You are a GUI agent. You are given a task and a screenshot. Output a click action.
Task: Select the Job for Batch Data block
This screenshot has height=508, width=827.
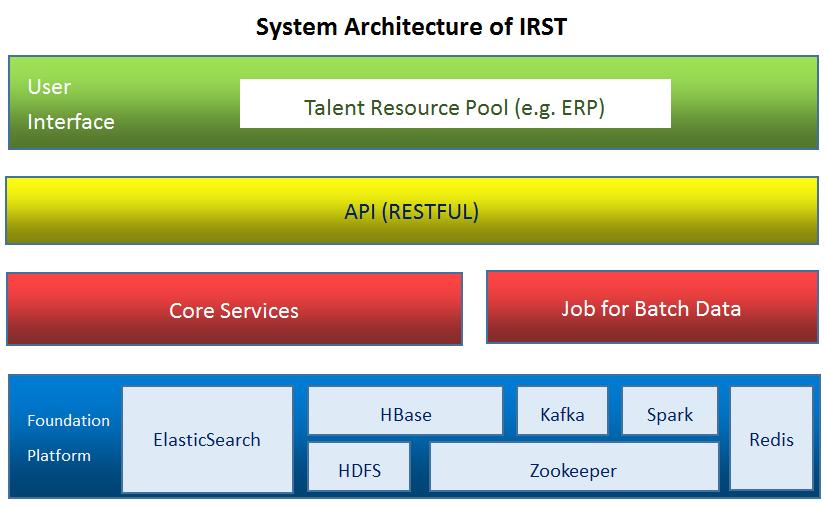pos(651,308)
